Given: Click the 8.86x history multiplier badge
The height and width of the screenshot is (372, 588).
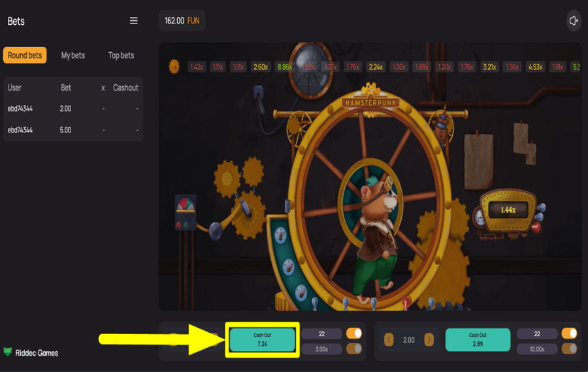Looking at the screenshot, I should (x=284, y=67).
